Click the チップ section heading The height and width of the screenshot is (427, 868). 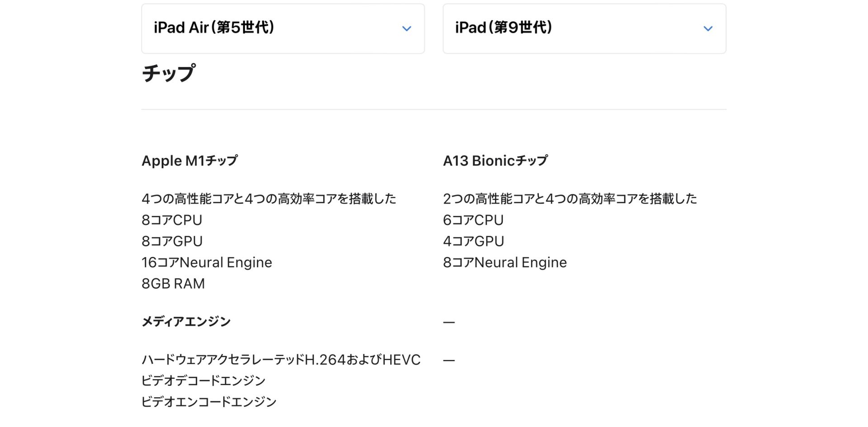169,73
